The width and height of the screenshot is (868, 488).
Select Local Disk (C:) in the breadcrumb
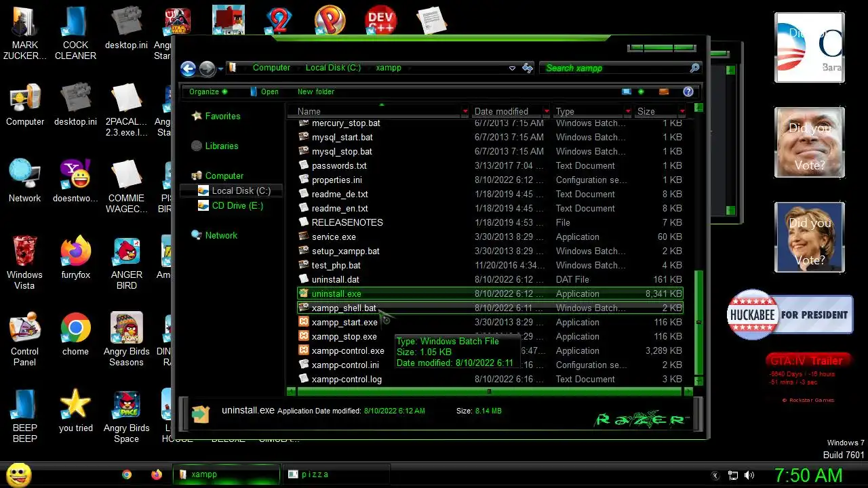333,68
